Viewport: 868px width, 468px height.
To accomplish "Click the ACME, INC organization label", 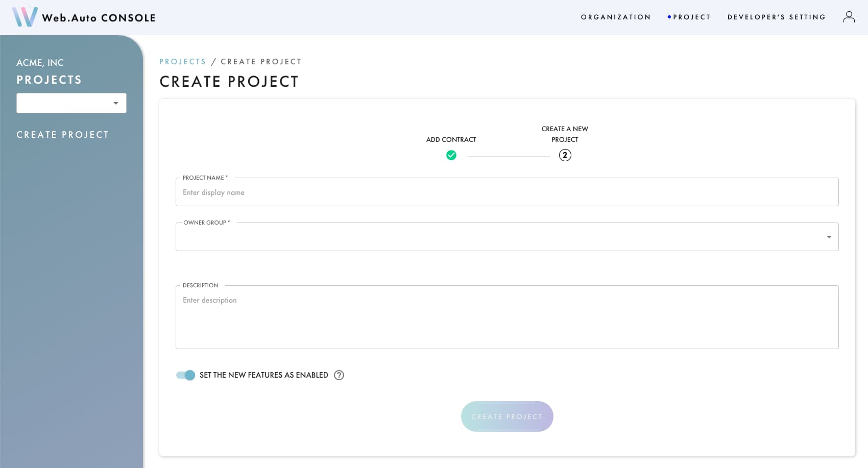I will click(39, 62).
